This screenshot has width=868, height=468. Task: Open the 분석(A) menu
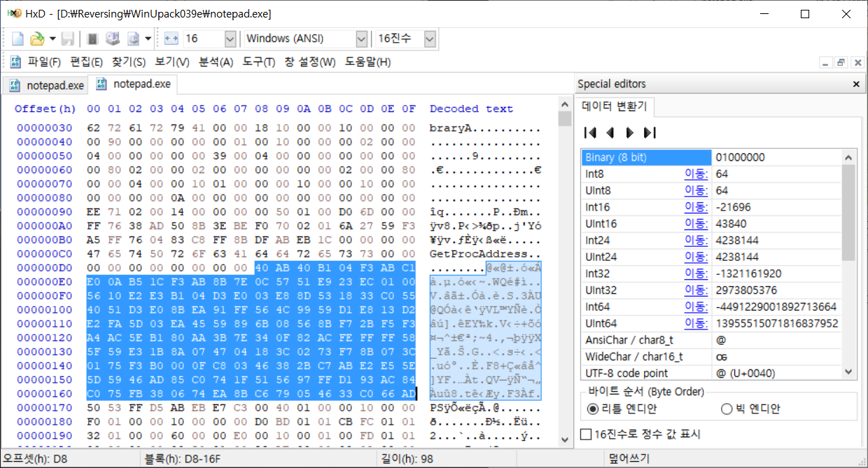(x=216, y=62)
